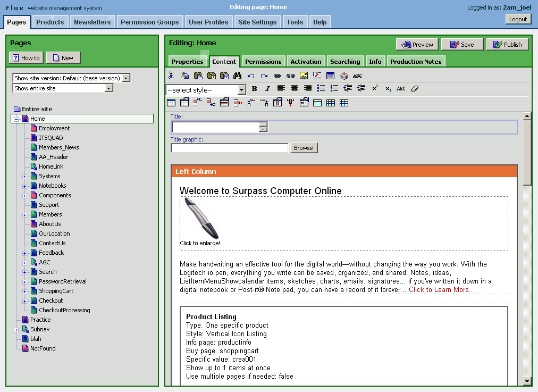Click the Insert component cube icon

click(x=344, y=76)
